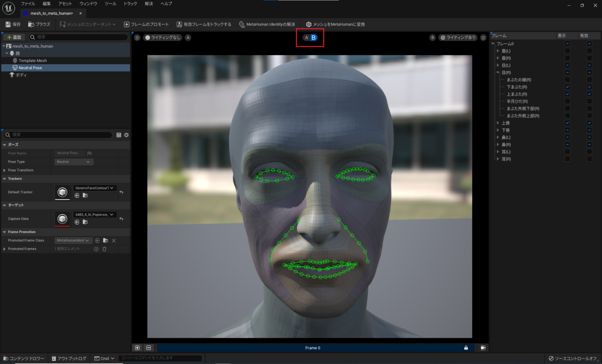Toggle 表示 checkbox for まぶたの縁(R)

click(567, 80)
